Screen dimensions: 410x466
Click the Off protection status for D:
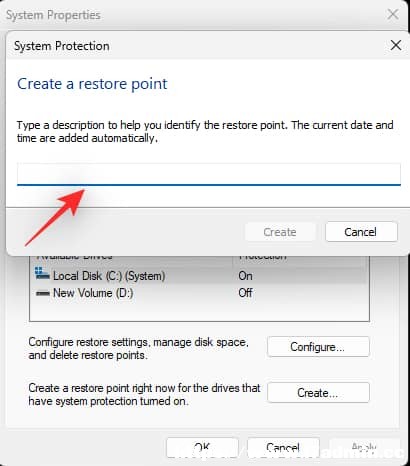pyautogui.click(x=245, y=293)
